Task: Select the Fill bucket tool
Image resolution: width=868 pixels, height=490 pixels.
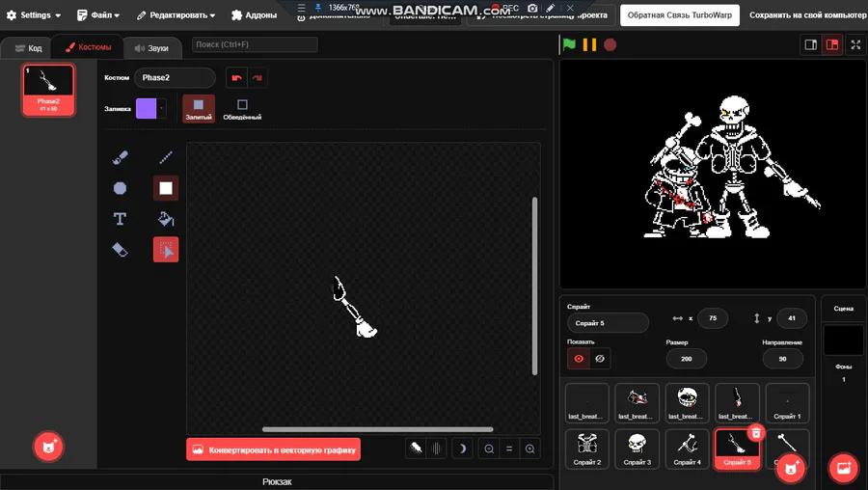Action: [166, 219]
